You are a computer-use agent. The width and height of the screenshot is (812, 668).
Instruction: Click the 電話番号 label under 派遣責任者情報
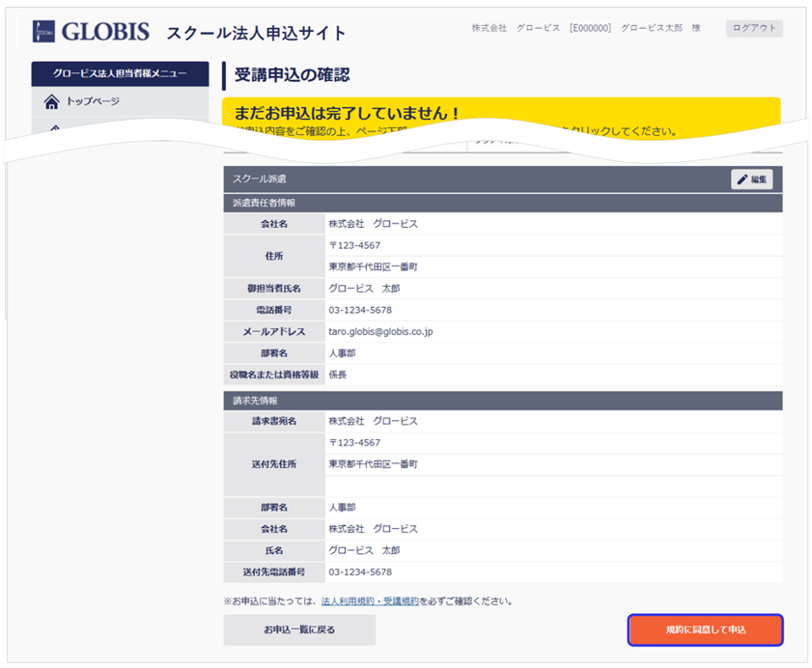pyautogui.click(x=274, y=310)
